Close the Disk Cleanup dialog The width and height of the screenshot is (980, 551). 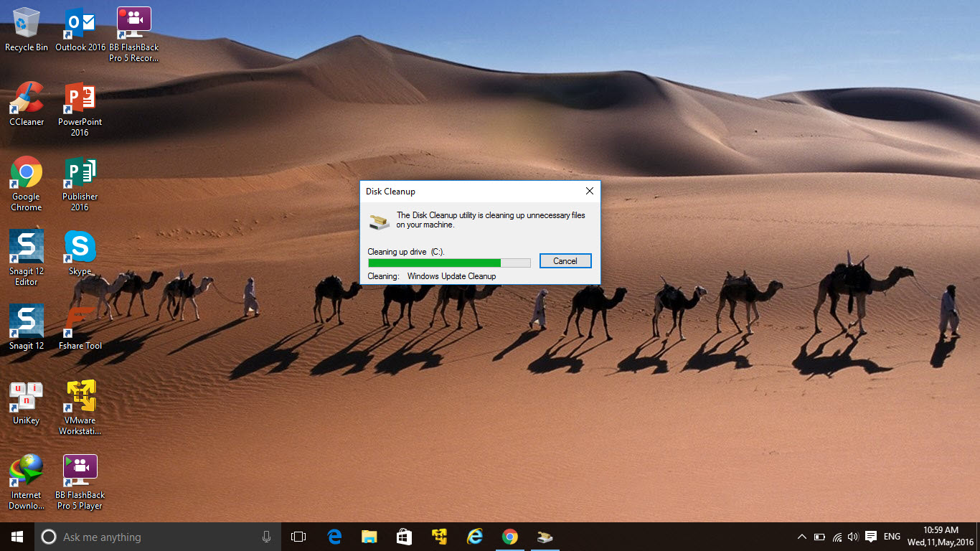(x=590, y=191)
